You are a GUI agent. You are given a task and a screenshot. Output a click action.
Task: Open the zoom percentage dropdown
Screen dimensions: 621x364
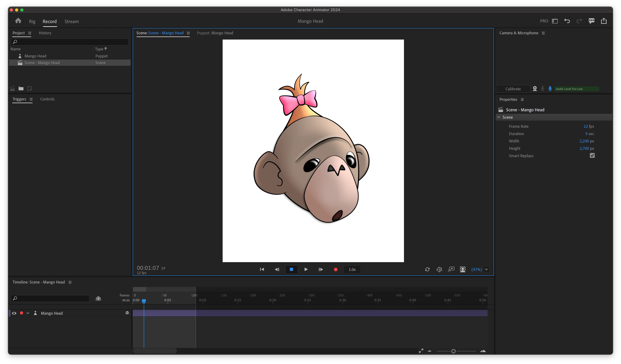[x=486, y=269]
